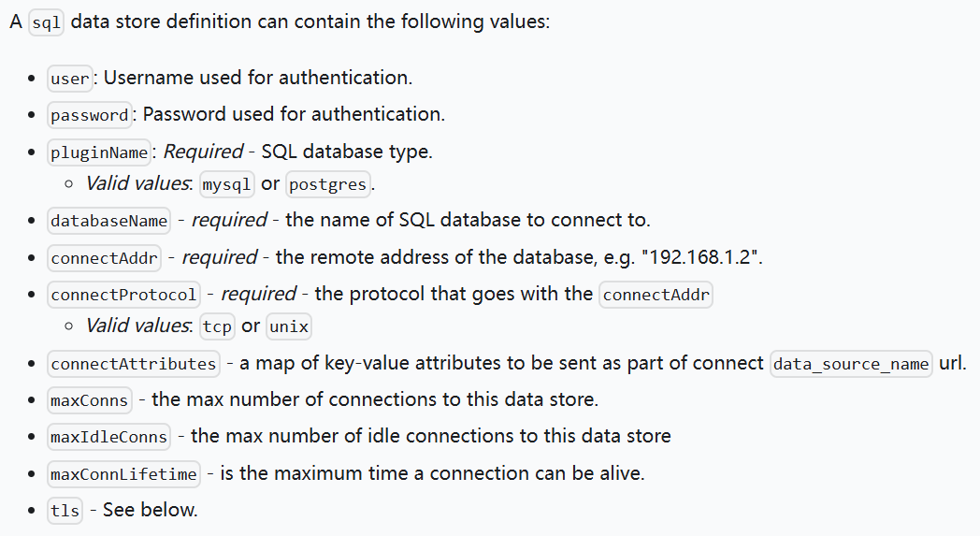Image resolution: width=980 pixels, height=536 pixels.
Task: Click the tcp valid value
Action: [x=217, y=326]
